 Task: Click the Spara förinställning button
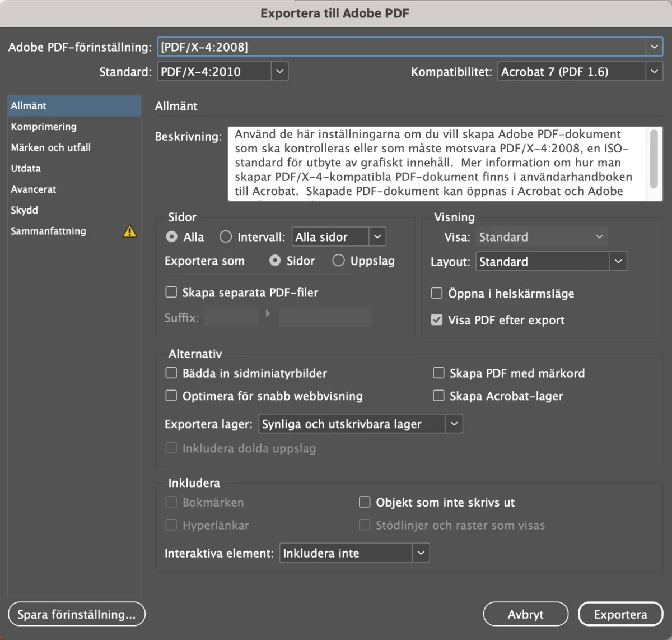[x=77, y=614]
